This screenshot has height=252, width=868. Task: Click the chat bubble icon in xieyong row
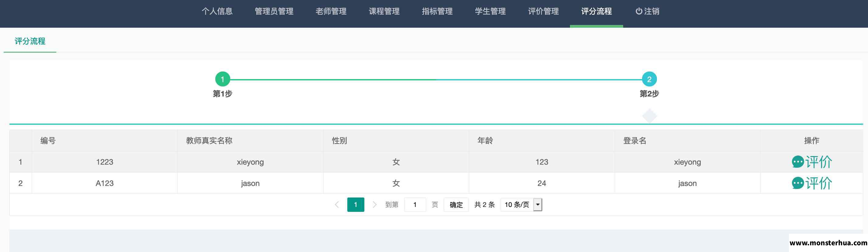tap(798, 162)
